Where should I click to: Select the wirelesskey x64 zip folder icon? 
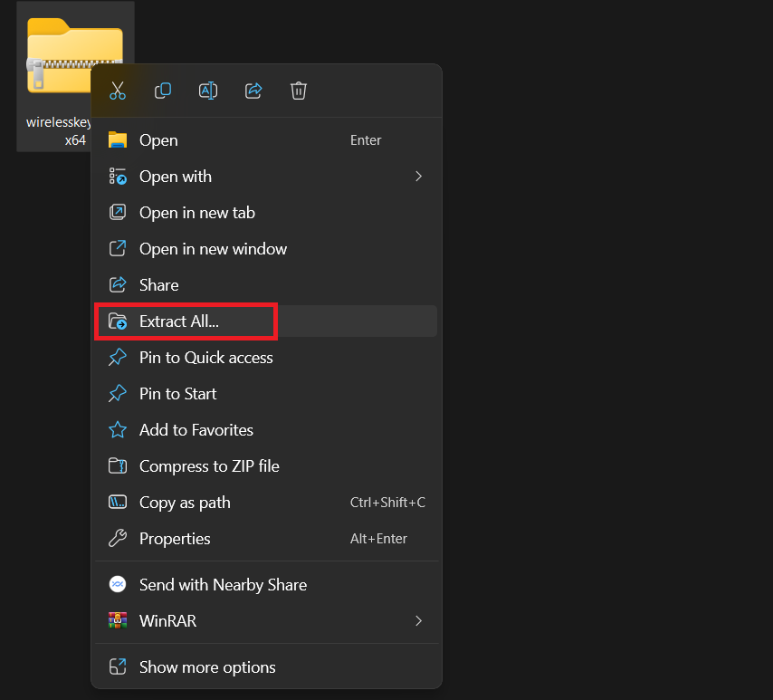pyautogui.click(x=56, y=59)
